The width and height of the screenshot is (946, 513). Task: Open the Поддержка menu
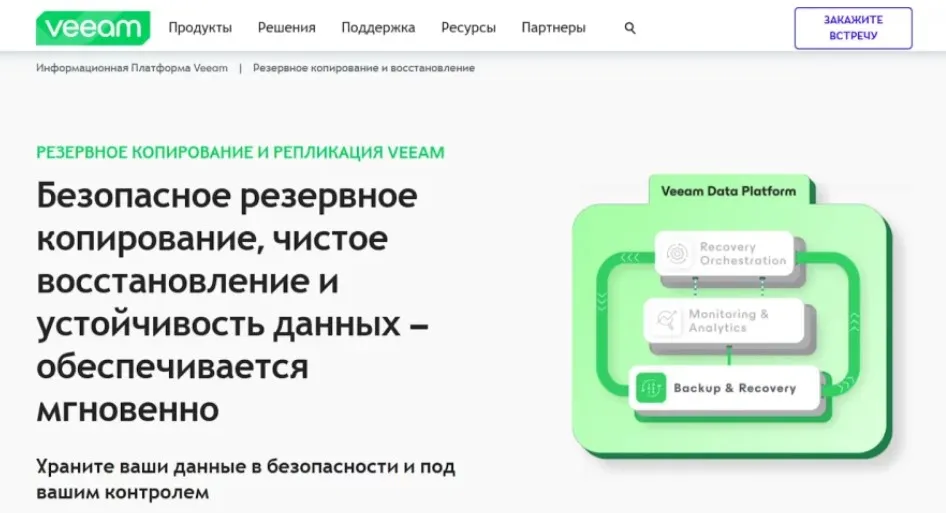click(378, 28)
